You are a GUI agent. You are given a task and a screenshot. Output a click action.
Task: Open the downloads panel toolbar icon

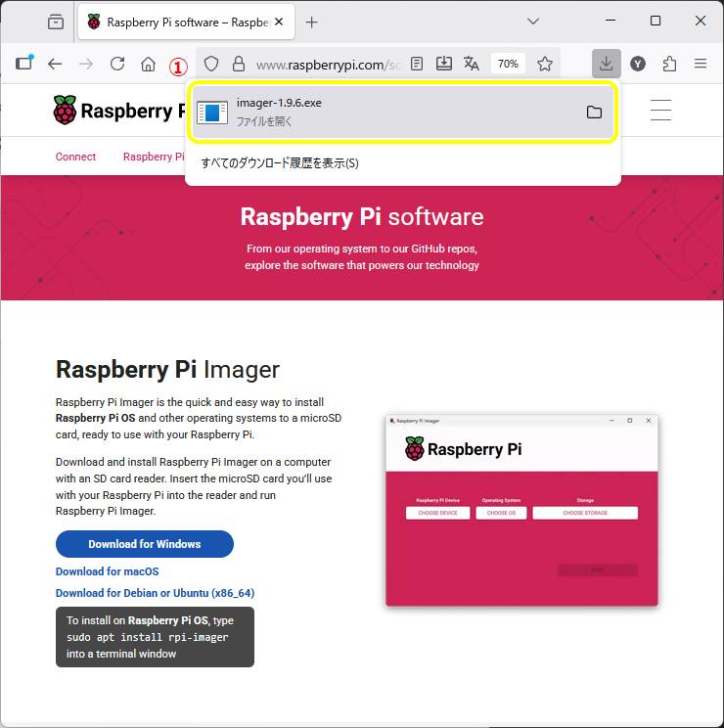(x=606, y=64)
